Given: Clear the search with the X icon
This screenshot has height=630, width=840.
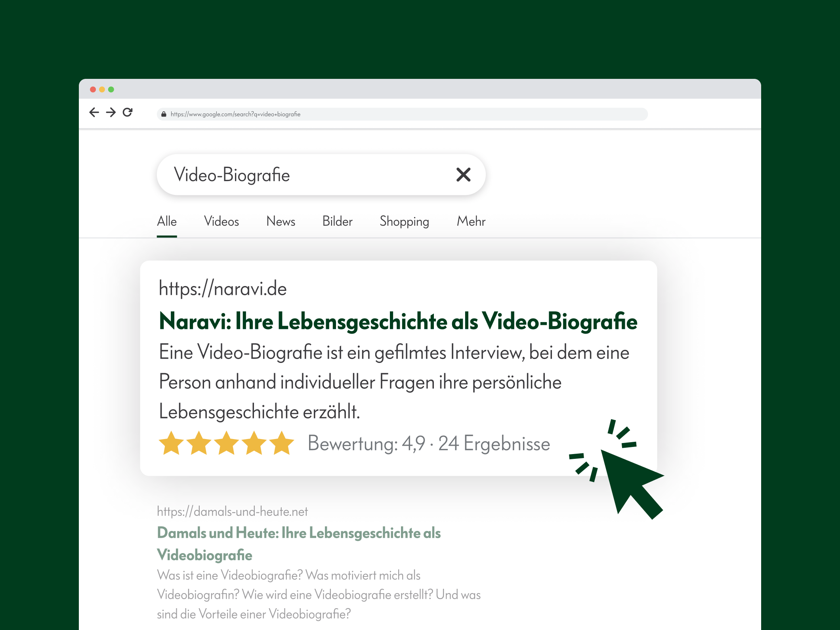Looking at the screenshot, I should click(463, 175).
